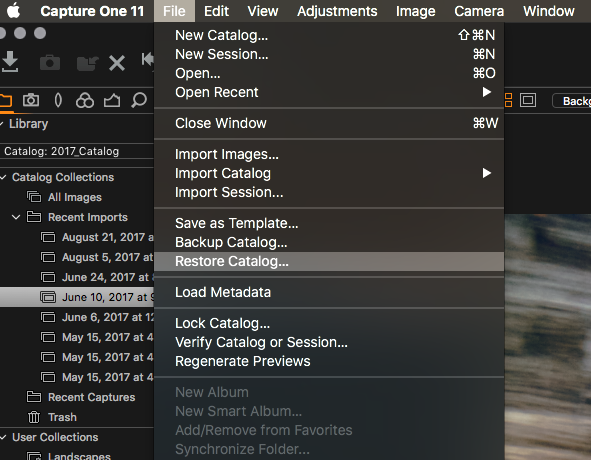The height and width of the screenshot is (460, 591).
Task: Expand the Import Catalog submenu
Action: [x=329, y=173]
